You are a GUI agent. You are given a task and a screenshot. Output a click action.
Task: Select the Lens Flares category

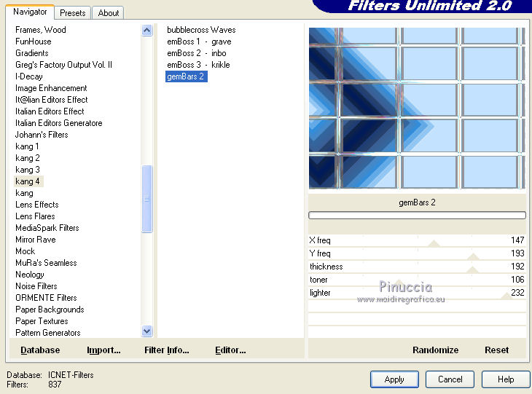[x=35, y=216]
